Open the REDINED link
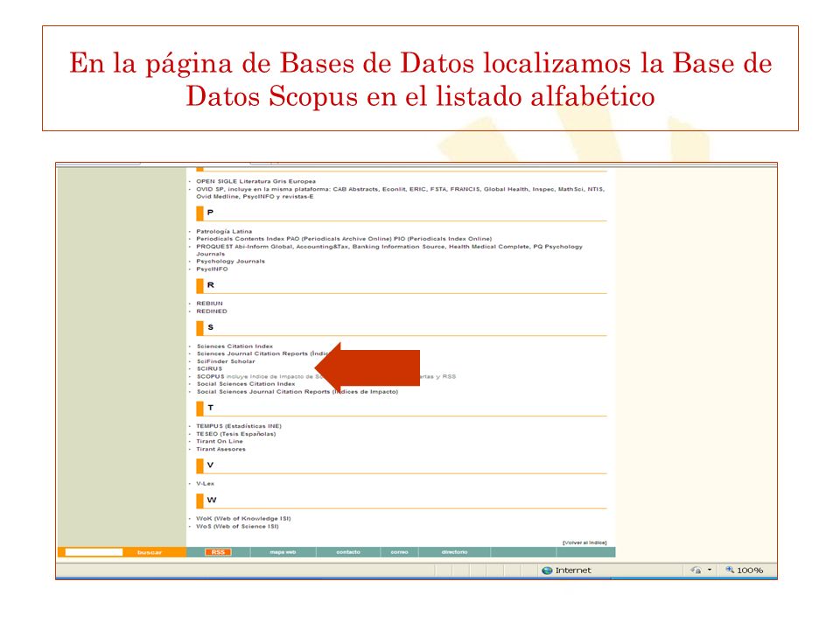The width and height of the screenshot is (840, 630). coord(212,311)
